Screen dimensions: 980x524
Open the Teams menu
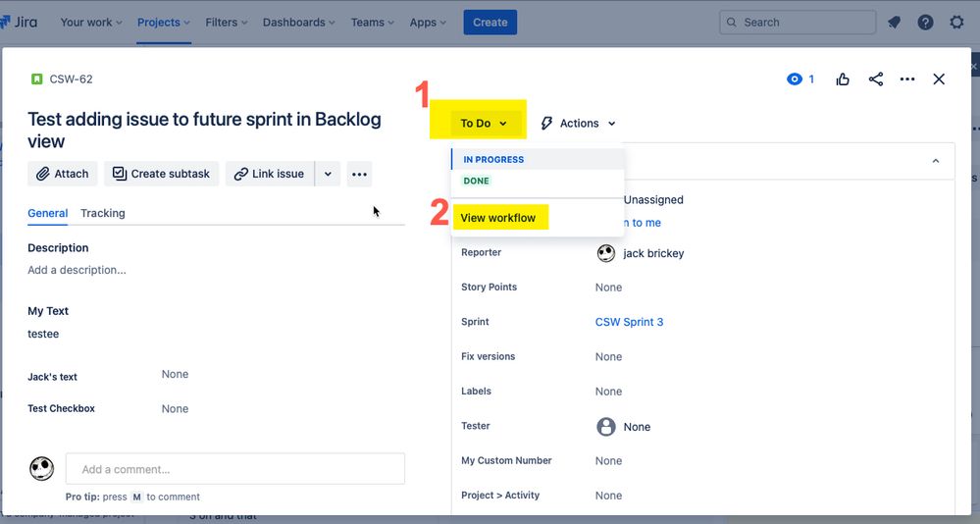(x=373, y=23)
